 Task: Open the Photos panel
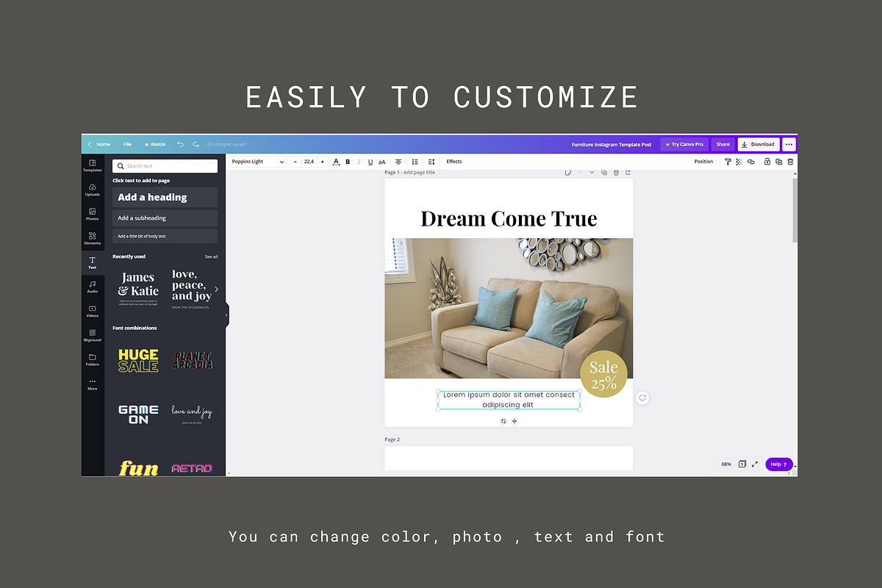(x=93, y=214)
